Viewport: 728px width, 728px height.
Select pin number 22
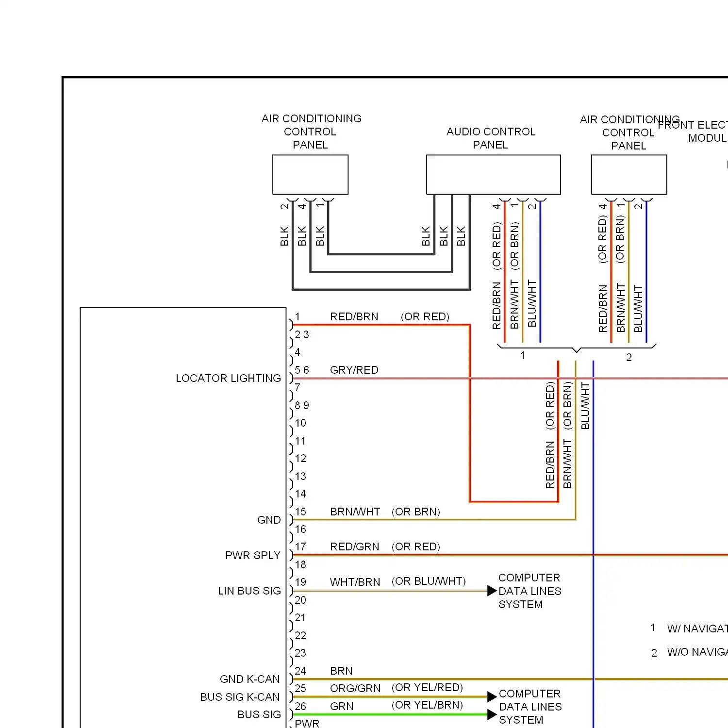point(300,635)
